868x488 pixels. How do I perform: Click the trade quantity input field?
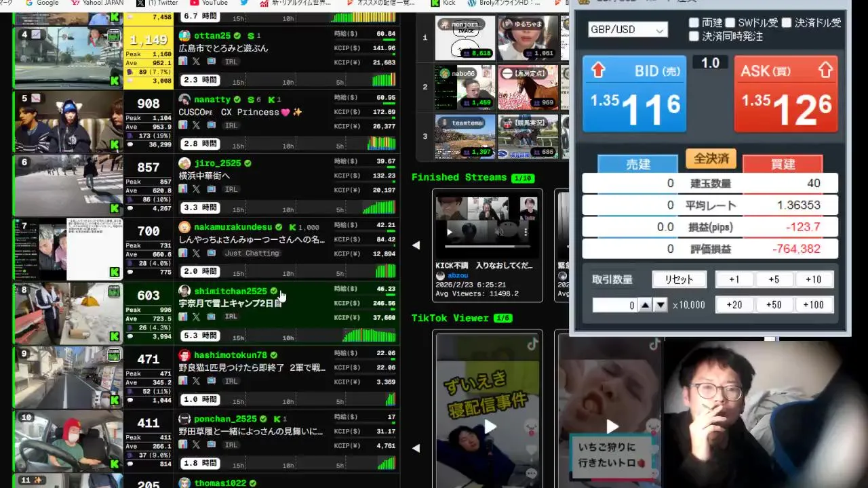click(x=614, y=305)
